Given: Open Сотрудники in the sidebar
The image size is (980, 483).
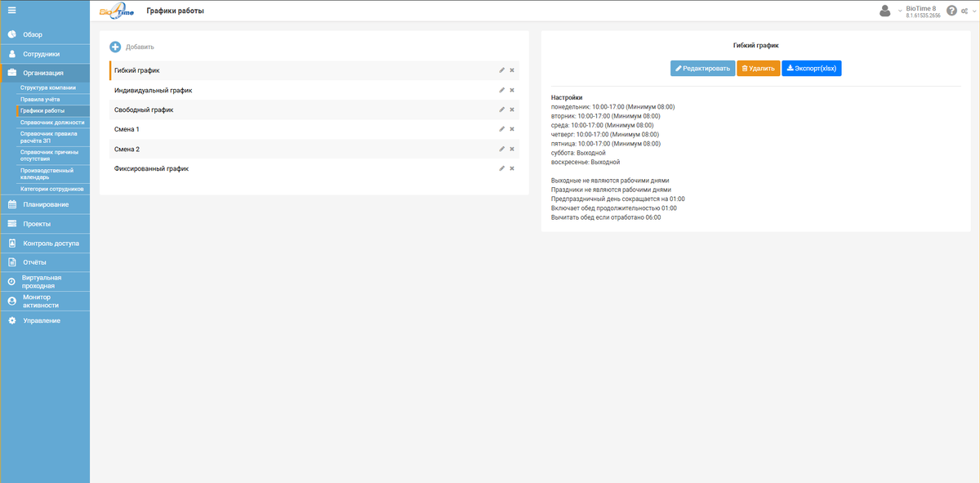Looking at the screenshot, I should point(45,54).
